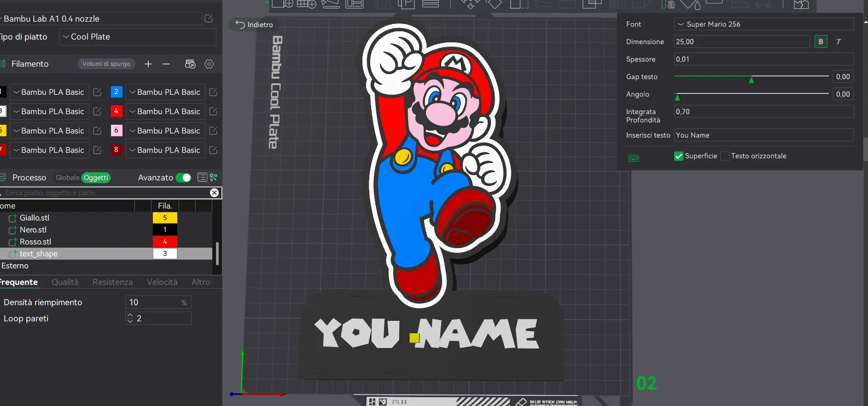Click the Spessore thickness field

(764, 59)
